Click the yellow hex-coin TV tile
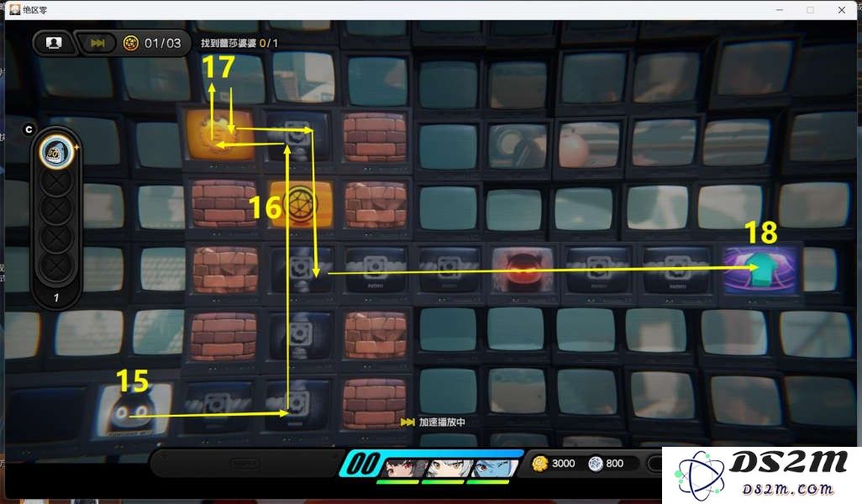Viewport: 862px width, 504px height. (x=300, y=204)
